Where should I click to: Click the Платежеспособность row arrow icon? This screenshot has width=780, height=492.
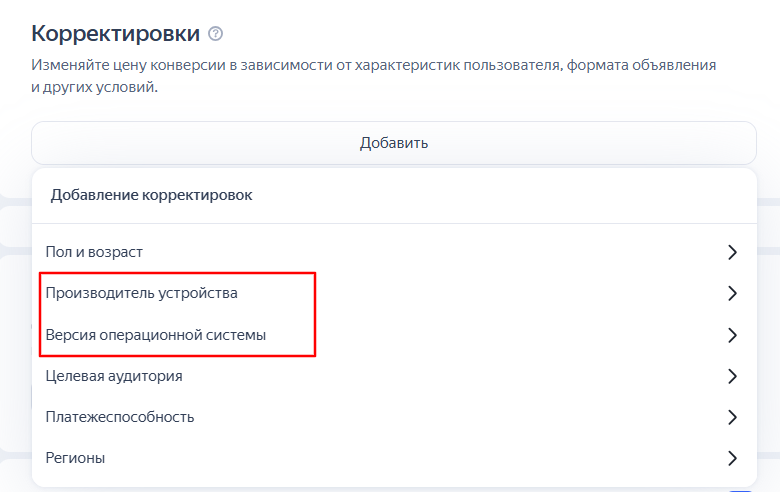click(x=732, y=417)
